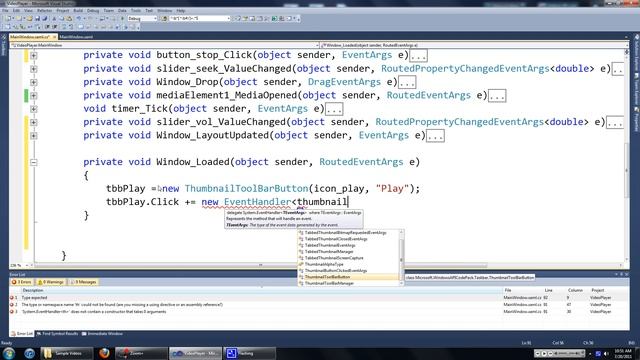
Task: Open the Help menu
Action: pyautogui.click(x=181, y=10)
